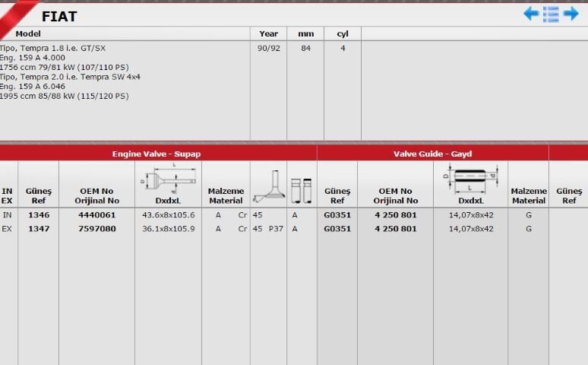Click dimension 43.6x8x105.6
The height and width of the screenshot is (365, 588).
(169, 215)
